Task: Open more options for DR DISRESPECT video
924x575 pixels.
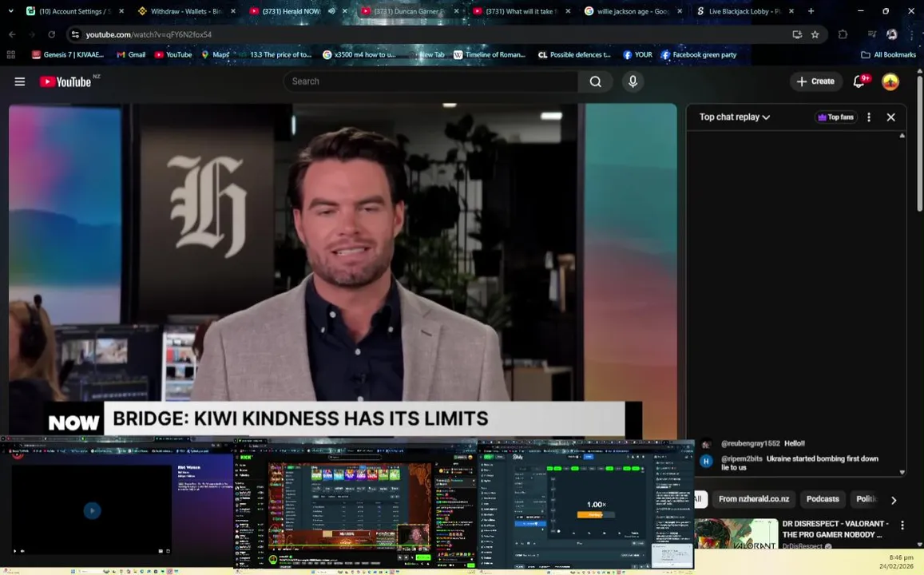Action: 902,525
